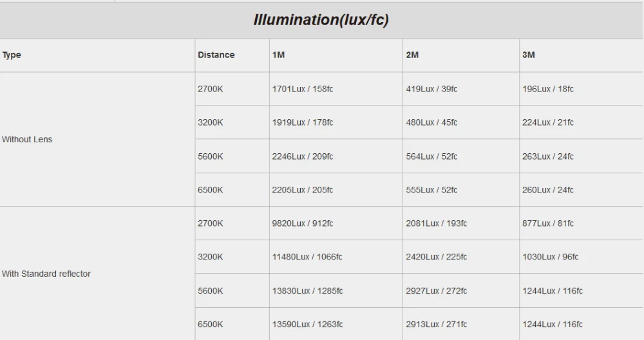Click the 3M column header

pos(528,55)
